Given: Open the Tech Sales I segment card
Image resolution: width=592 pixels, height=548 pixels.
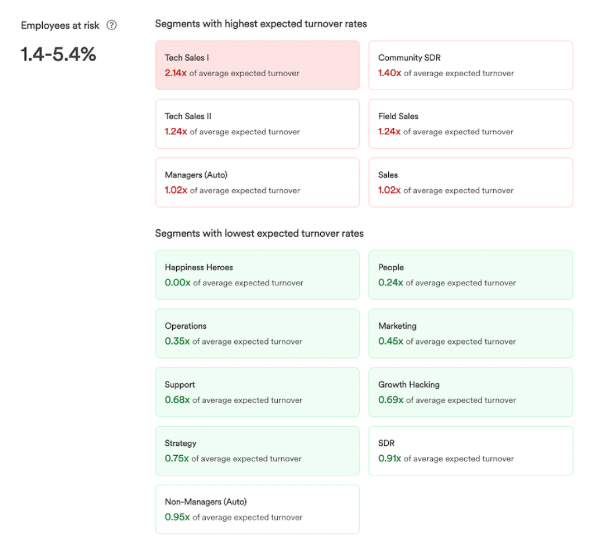Looking at the screenshot, I should (257, 65).
